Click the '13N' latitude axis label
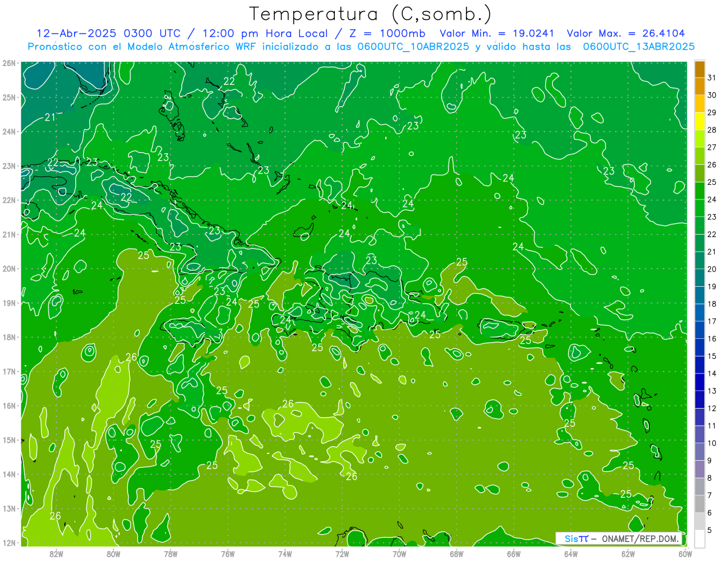 pos(9,509)
